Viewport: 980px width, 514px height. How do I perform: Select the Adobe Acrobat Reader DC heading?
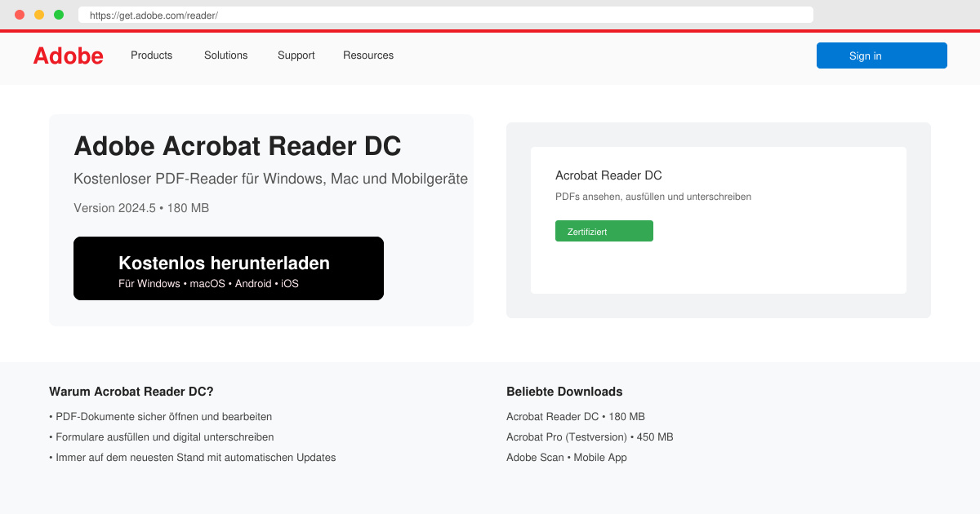point(238,146)
